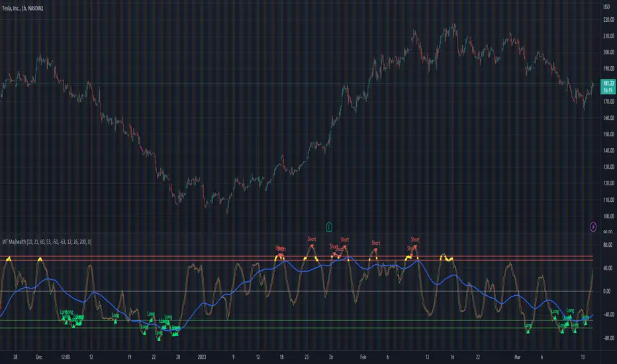This screenshot has height=364, width=617.
Task: Click the 150.00 price axis value
Action: click(x=609, y=134)
